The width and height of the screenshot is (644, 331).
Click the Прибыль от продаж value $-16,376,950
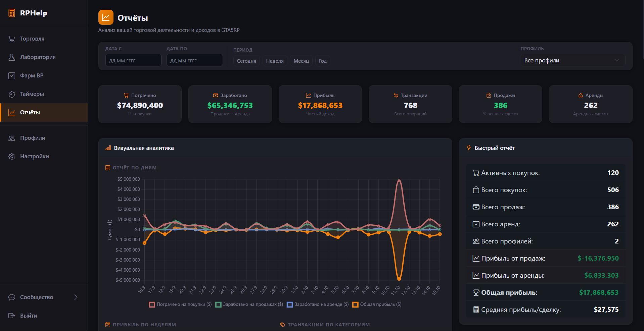pos(598,258)
